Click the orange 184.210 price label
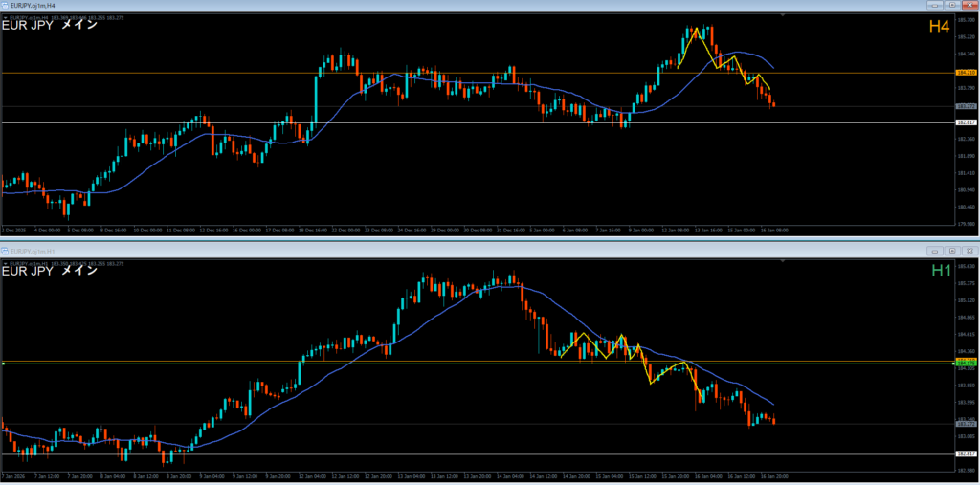Screen dimensions: 980x485 click(966, 73)
